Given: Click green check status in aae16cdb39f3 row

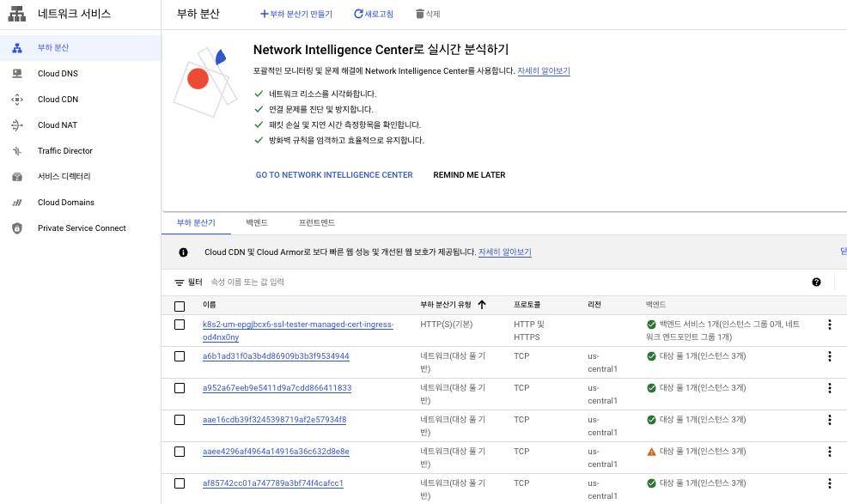Looking at the screenshot, I should (651, 420).
